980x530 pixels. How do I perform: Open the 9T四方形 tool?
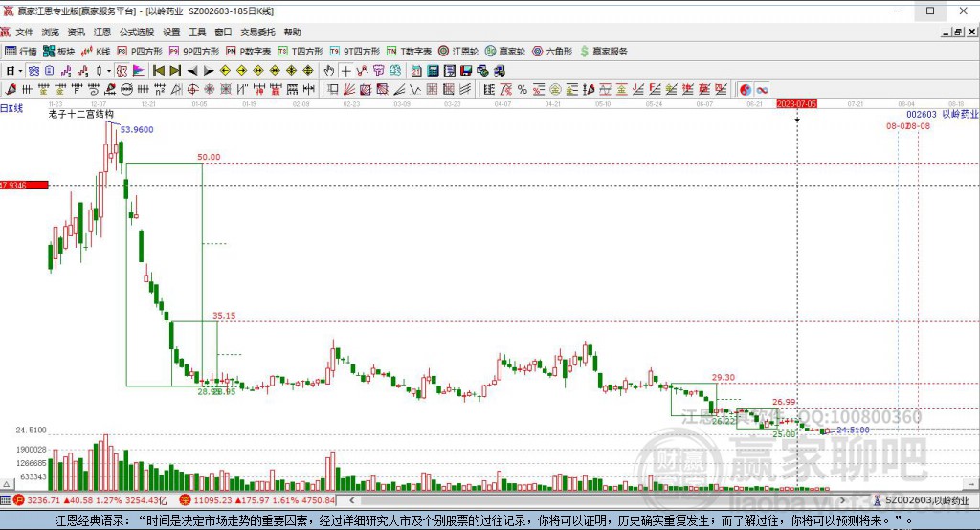[354, 52]
